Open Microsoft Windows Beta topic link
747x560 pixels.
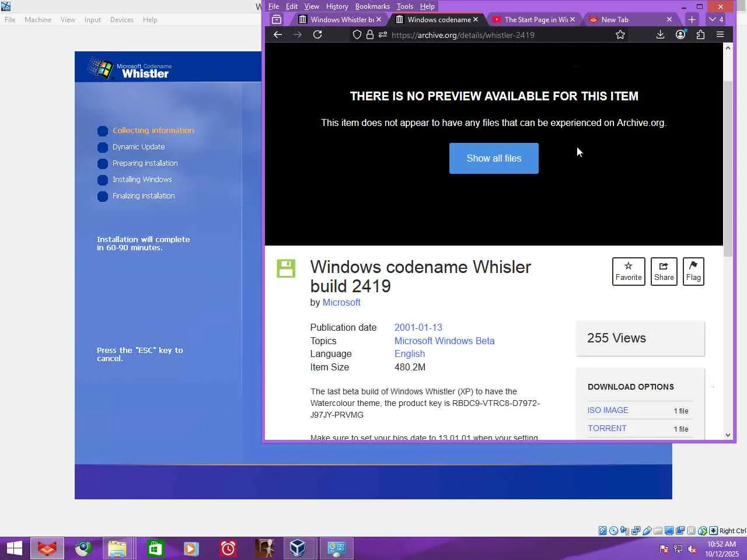[x=445, y=341]
